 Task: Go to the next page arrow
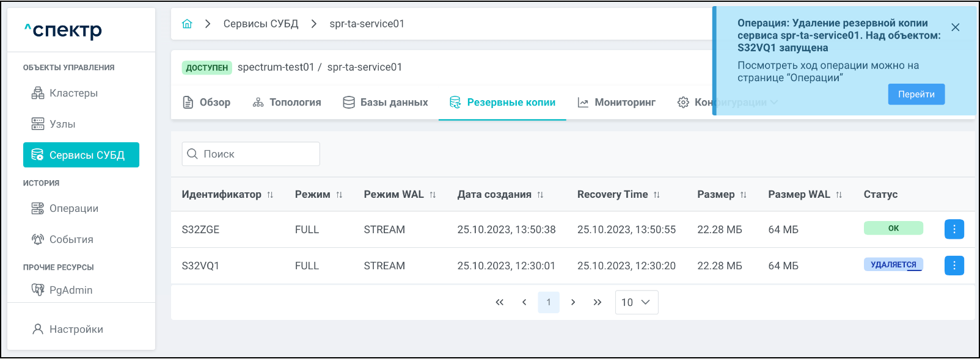click(x=573, y=302)
